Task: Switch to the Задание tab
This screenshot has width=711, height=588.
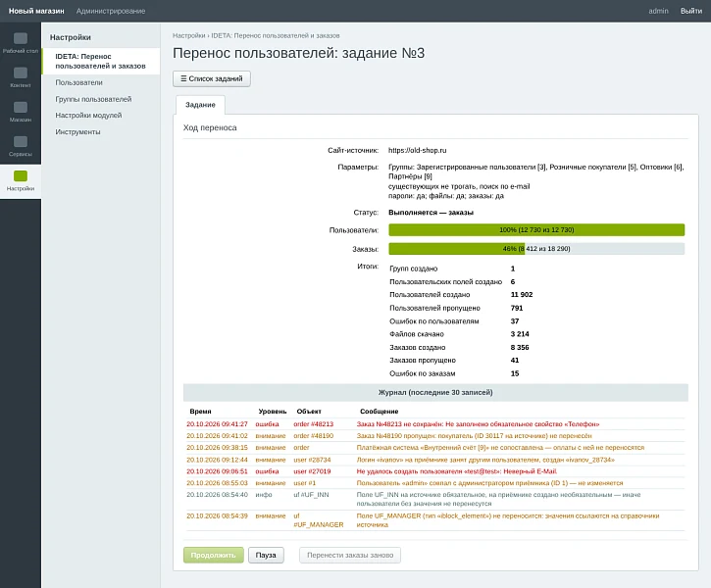Action: pos(200,105)
